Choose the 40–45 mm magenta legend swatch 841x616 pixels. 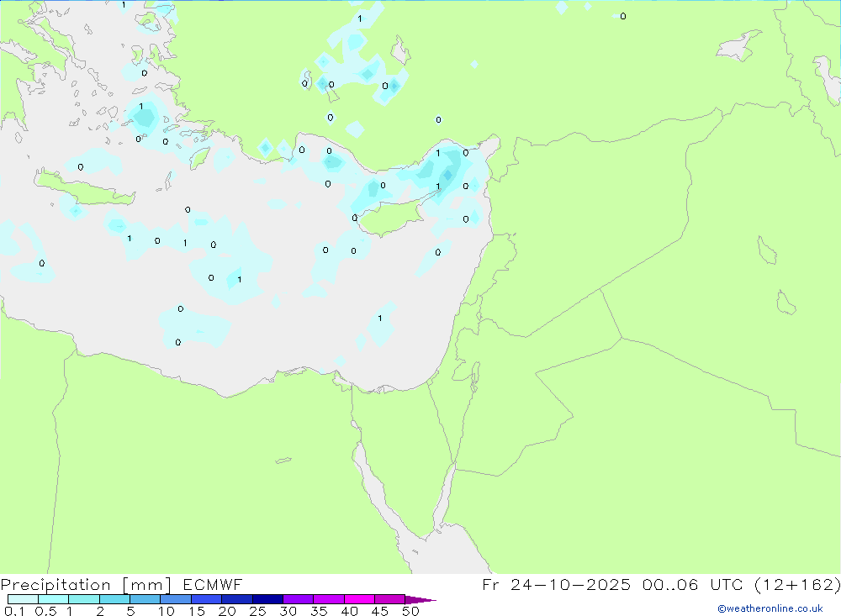pyautogui.click(x=359, y=599)
